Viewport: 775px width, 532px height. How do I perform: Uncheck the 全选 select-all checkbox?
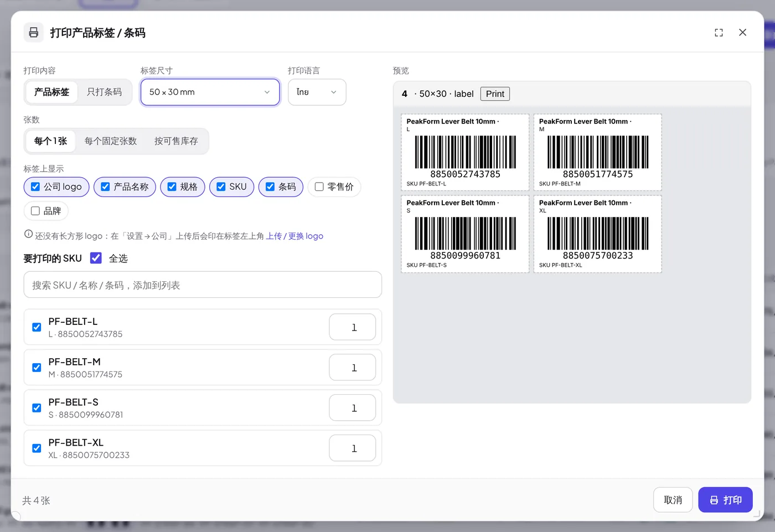(x=96, y=258)
